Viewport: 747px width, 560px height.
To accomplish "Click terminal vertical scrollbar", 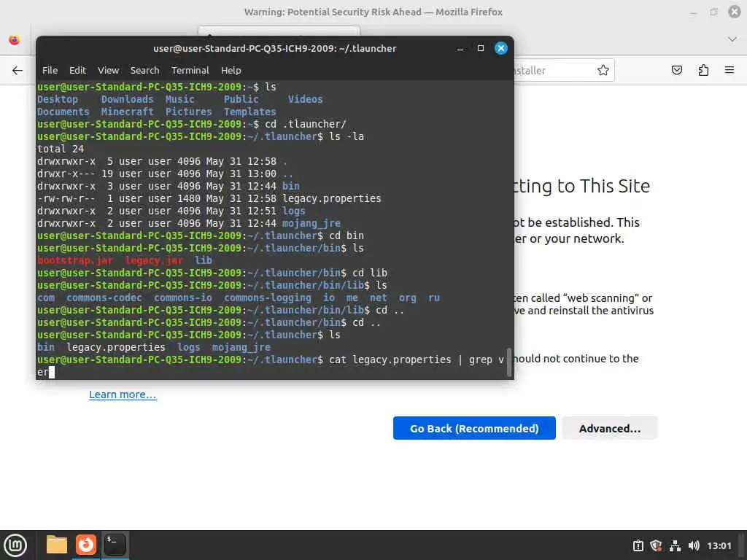I will [508, 362].
